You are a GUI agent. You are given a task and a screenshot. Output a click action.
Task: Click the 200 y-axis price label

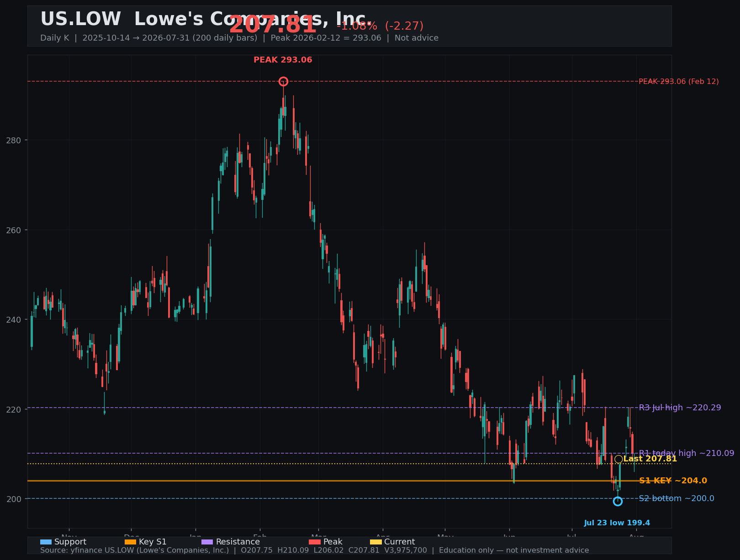[14, 499]
